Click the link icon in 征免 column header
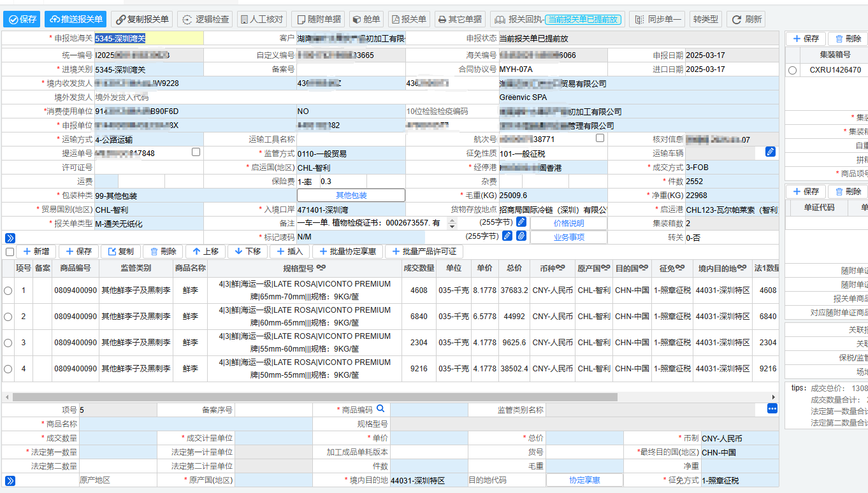The width and height of the screenshot is (868, 493). coord(681,268)
